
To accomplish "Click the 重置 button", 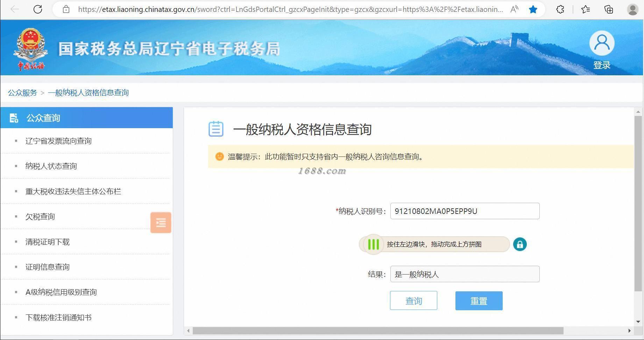I will point(479,301).
